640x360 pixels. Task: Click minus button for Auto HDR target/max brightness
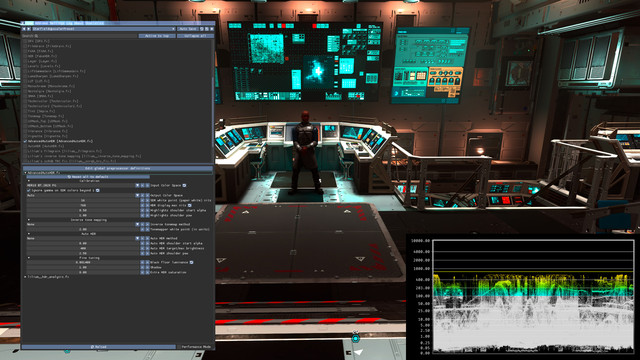[x=142, y=248]
